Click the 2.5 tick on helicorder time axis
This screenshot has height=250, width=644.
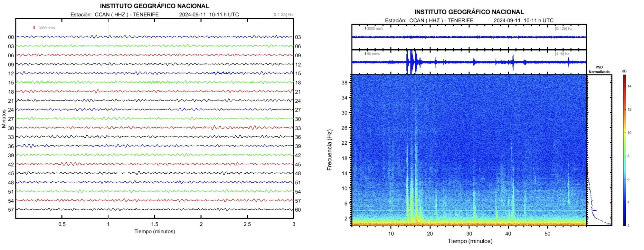(247, 224)
